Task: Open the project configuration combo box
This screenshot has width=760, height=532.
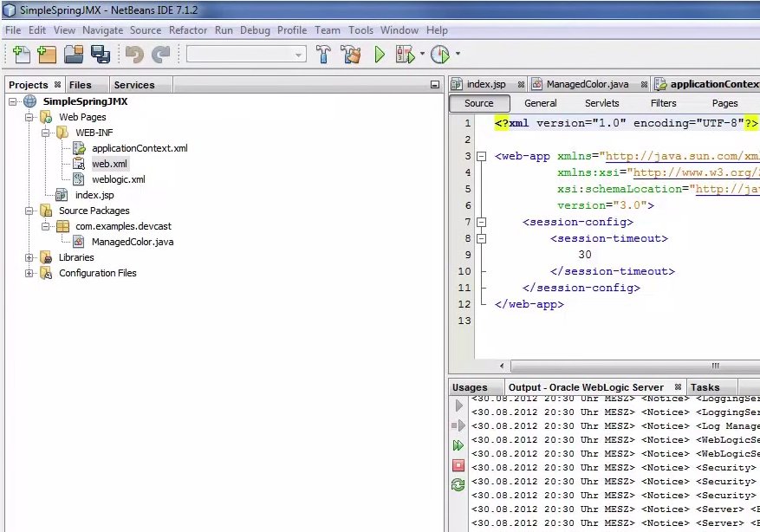Action: [x=246, y=55]
